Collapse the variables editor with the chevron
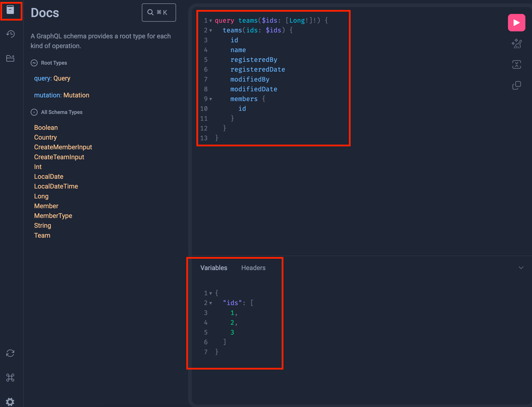 tap(521, 268)
